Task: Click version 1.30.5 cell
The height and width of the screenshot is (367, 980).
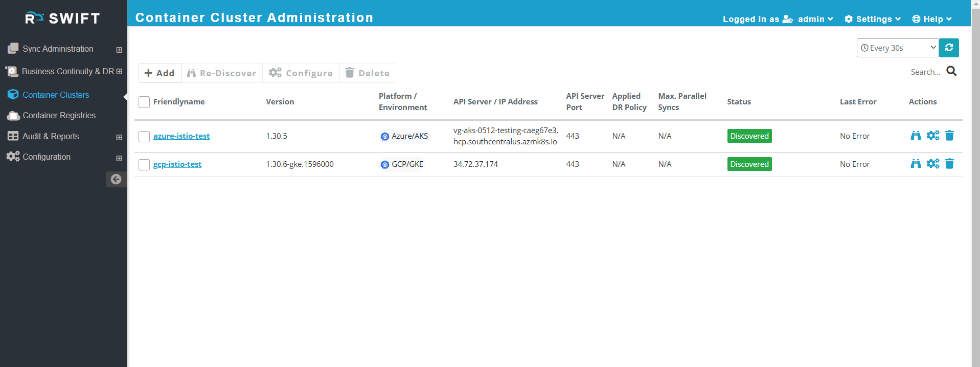Action: click(277, 136)
